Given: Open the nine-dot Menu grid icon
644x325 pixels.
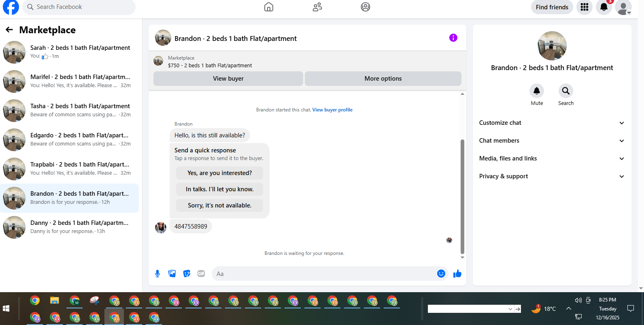Looking at the screenshot, I should [x=584, y=7].
